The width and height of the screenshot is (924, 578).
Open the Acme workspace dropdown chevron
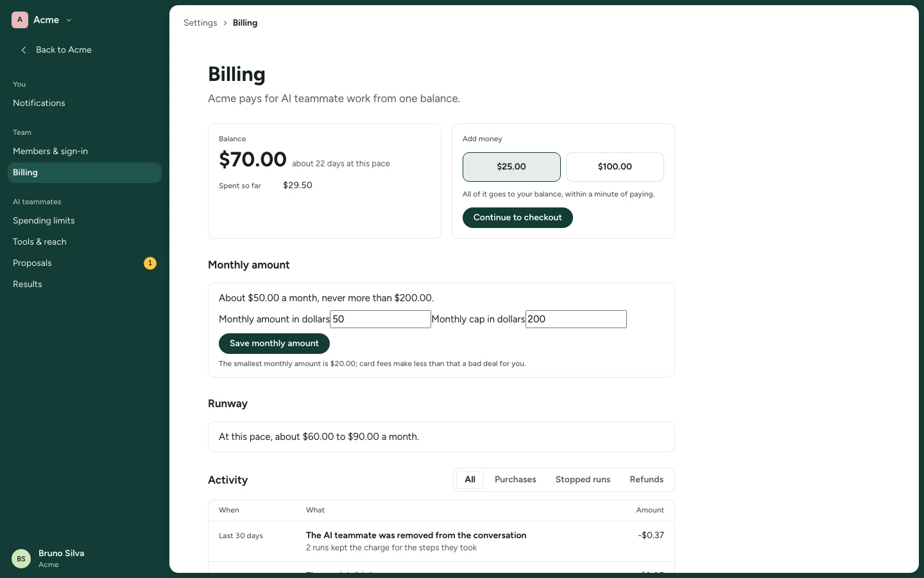pos(69,21)
